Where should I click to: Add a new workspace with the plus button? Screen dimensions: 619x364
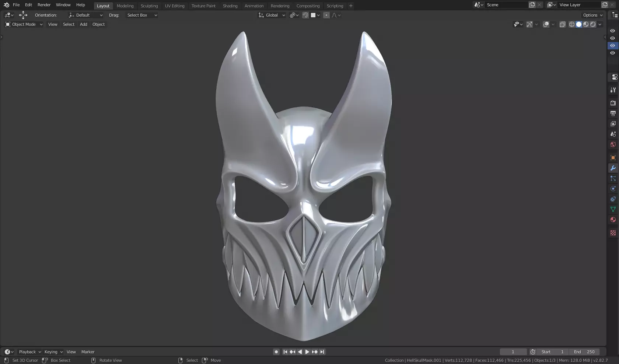(x=351, y=6)
